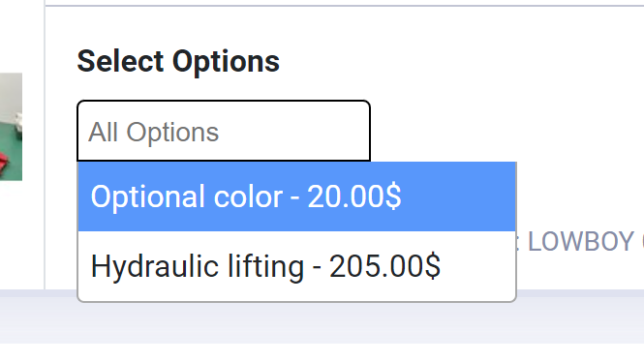The image size is (644, 362).
Task: Add the 20.00$ color add-on
Action: pos(296,196)
